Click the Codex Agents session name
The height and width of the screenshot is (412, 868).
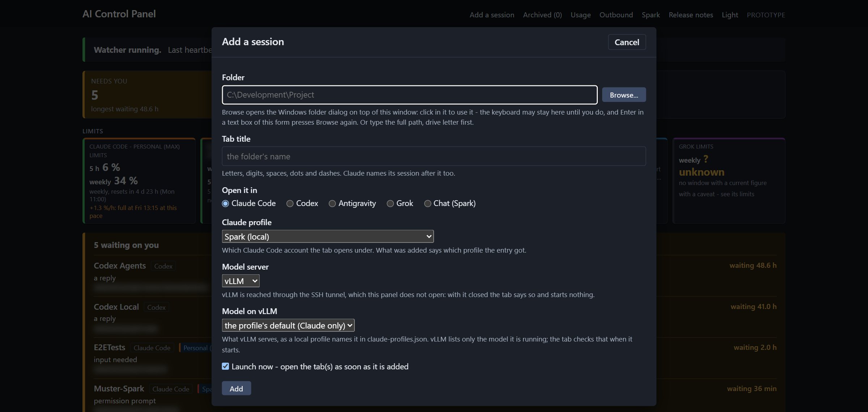[x=120, y=266]
